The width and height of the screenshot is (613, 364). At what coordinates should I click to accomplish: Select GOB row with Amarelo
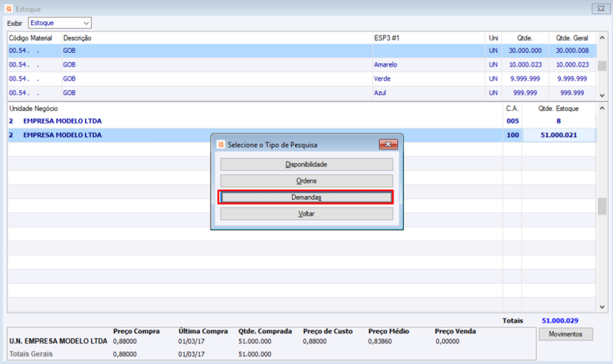click(x=302, y=65)
